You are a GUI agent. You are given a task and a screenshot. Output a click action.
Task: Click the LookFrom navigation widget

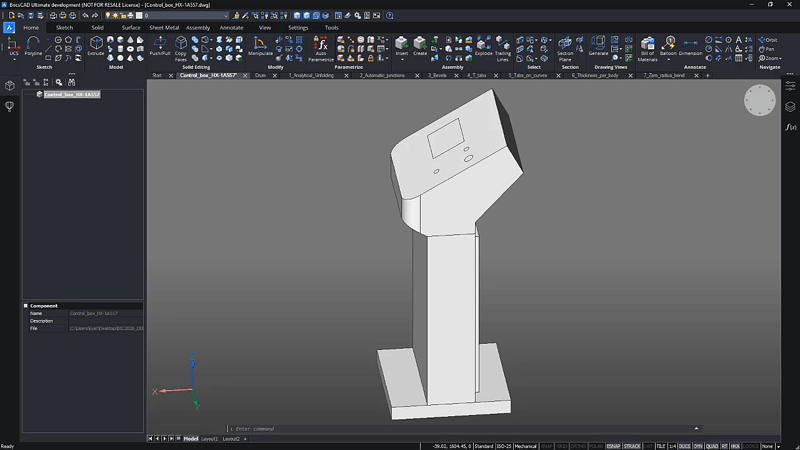click(x=760, y=100)
